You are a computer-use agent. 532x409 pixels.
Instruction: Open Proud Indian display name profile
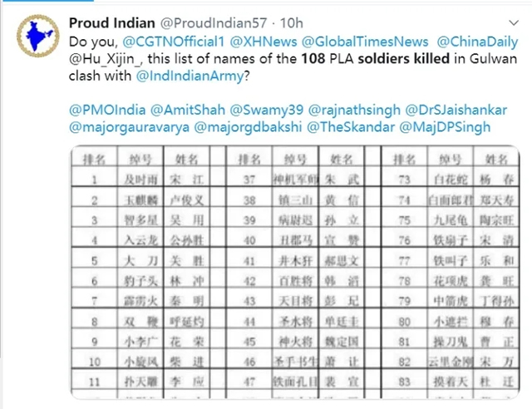pos(112,23)
